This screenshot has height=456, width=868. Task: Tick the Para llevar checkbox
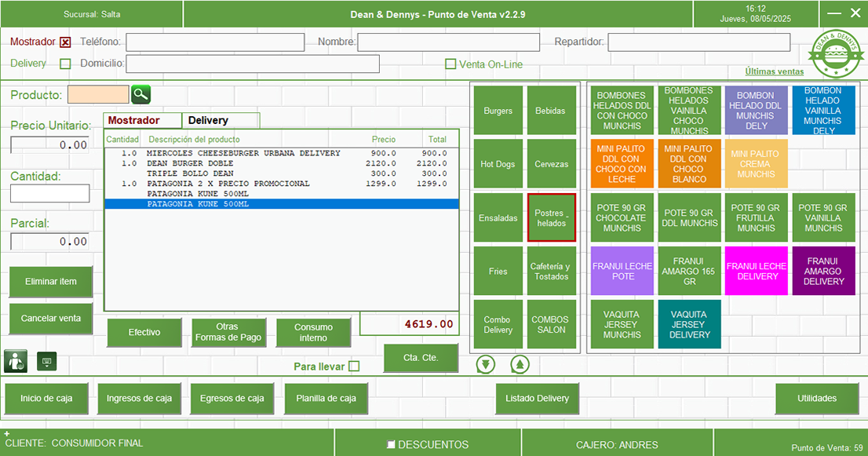pyautogui.click(x=354, y=367)
